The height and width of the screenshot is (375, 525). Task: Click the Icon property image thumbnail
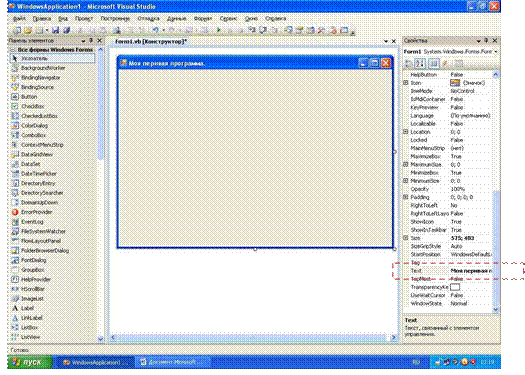455,83
